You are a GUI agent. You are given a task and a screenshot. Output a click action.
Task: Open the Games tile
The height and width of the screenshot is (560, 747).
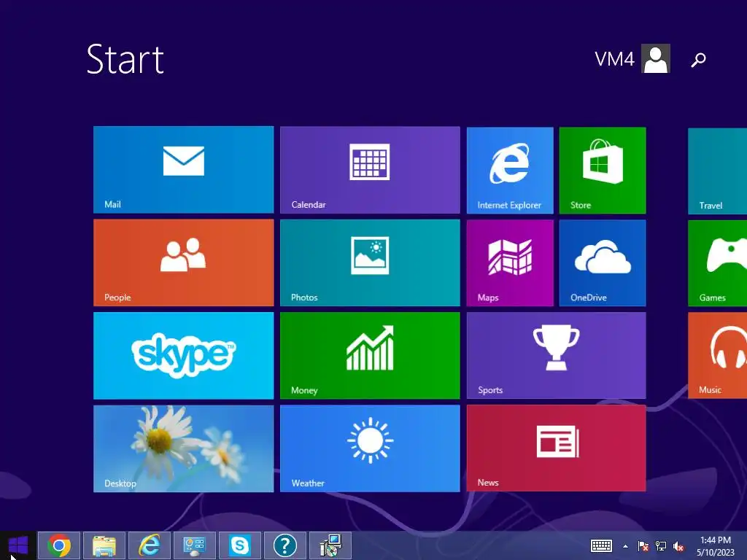[x=718, y=262]
